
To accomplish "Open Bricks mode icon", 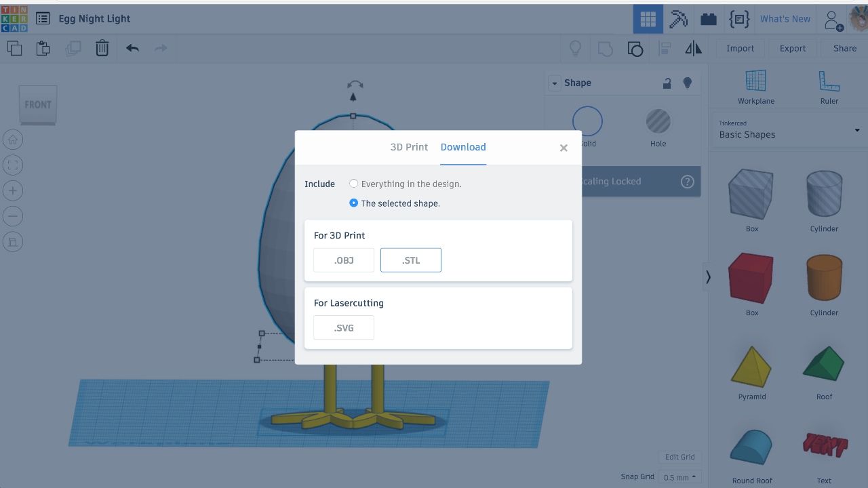I will [709, 19].
